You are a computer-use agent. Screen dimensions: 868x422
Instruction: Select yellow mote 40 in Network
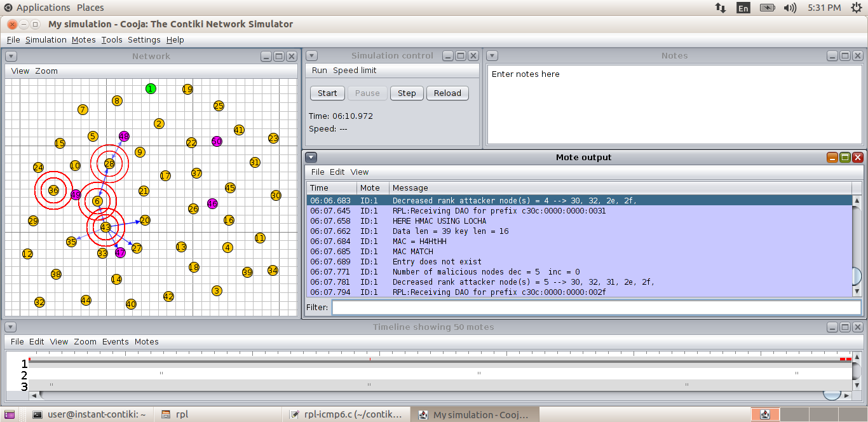coord(131,304)
